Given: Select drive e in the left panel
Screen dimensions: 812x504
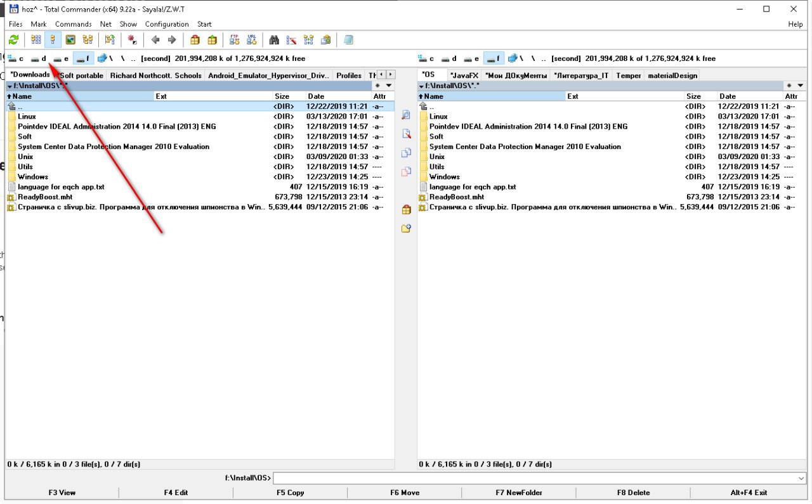Looking at the screenshot, I should pyautogui.click(x=61, y=58).
